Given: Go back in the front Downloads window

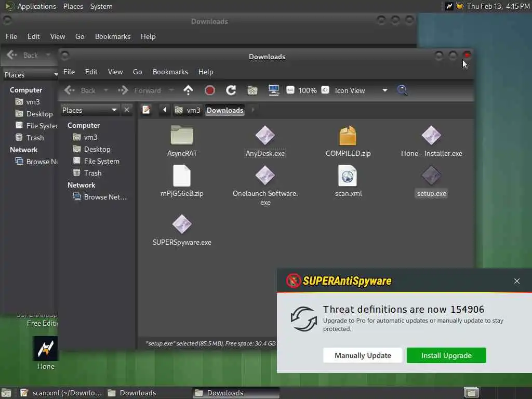Looking at the screenshot, I should tap(80, 90).
